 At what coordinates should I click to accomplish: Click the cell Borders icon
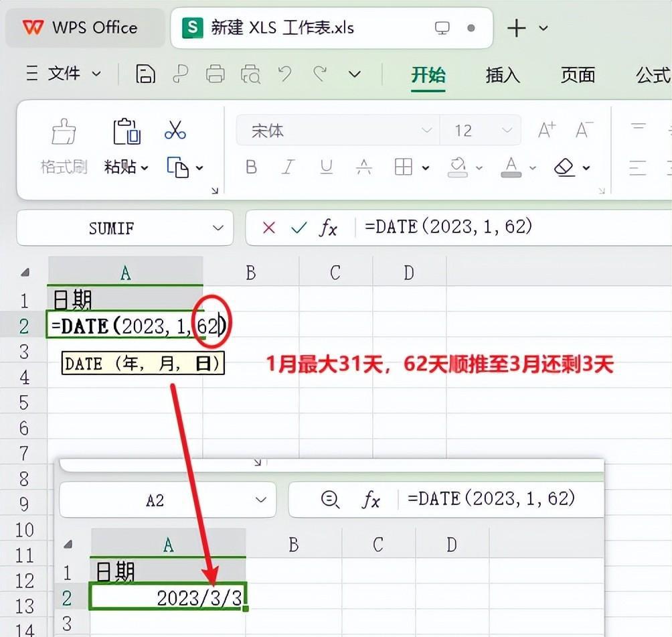pos(404,167)
